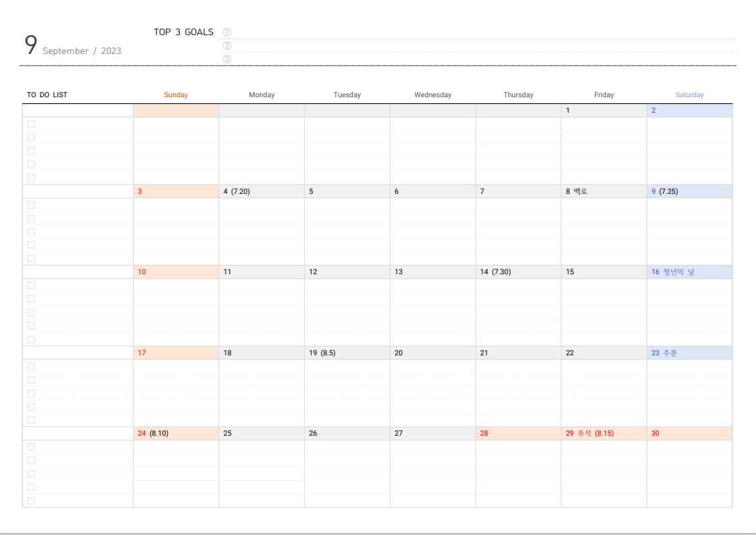Screen dimensions: 756x535
Task: Select the date "24 (8.10)"
Action: [x=176, y=433]
